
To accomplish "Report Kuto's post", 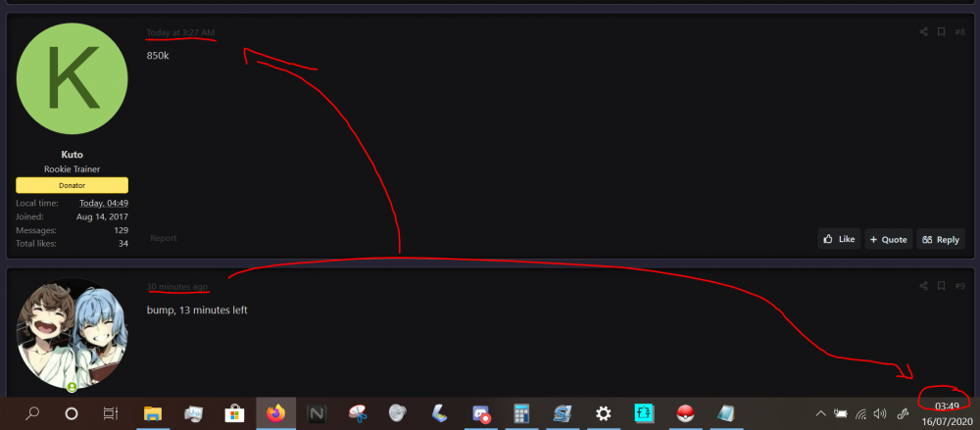I will pyautogui.click(x=164, y=238).
